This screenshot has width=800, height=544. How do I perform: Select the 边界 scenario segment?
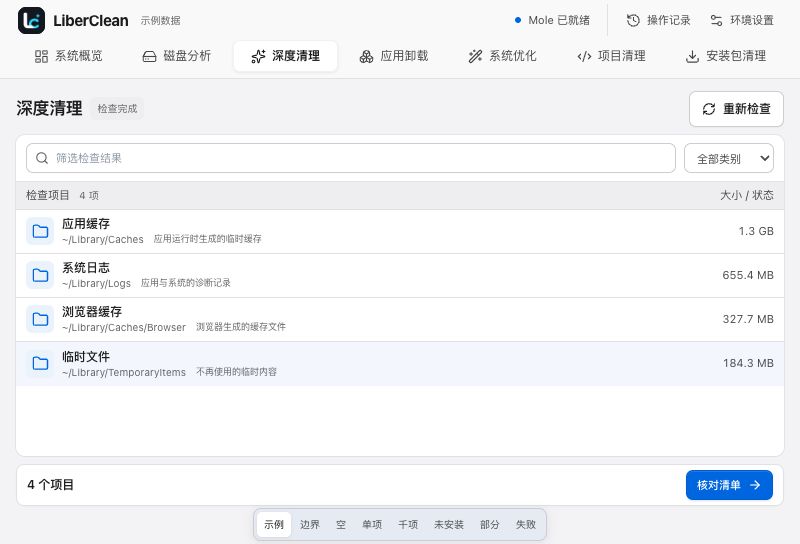310,525
